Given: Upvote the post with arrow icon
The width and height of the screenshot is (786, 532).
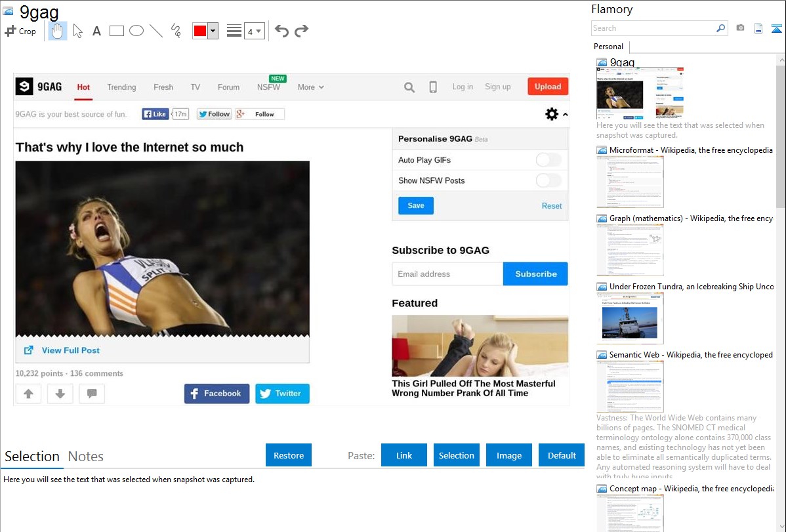Looking at the screenshot, I should coord(28,394).
